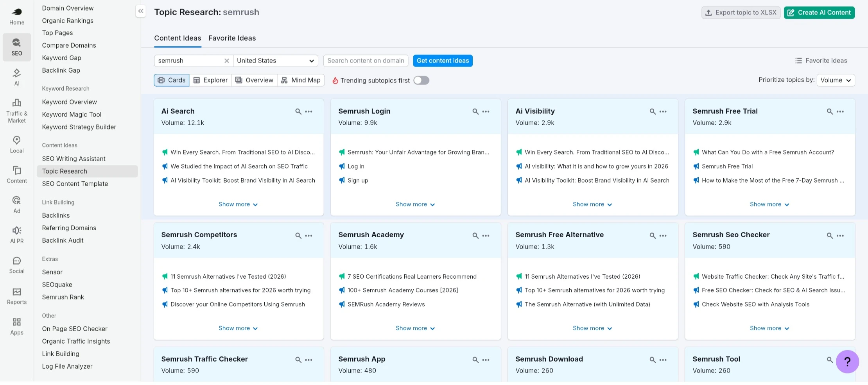This screenshot has height=385, width=868.
Task: Open three-dot menu on Semrush Academy card
Action: click(486, 236)
